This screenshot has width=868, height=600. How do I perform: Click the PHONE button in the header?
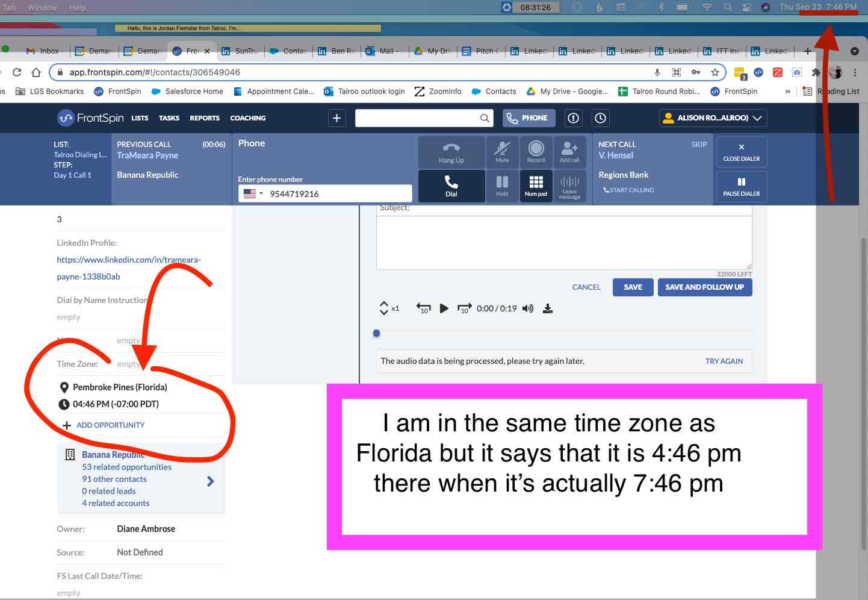(x=529, y=118)
